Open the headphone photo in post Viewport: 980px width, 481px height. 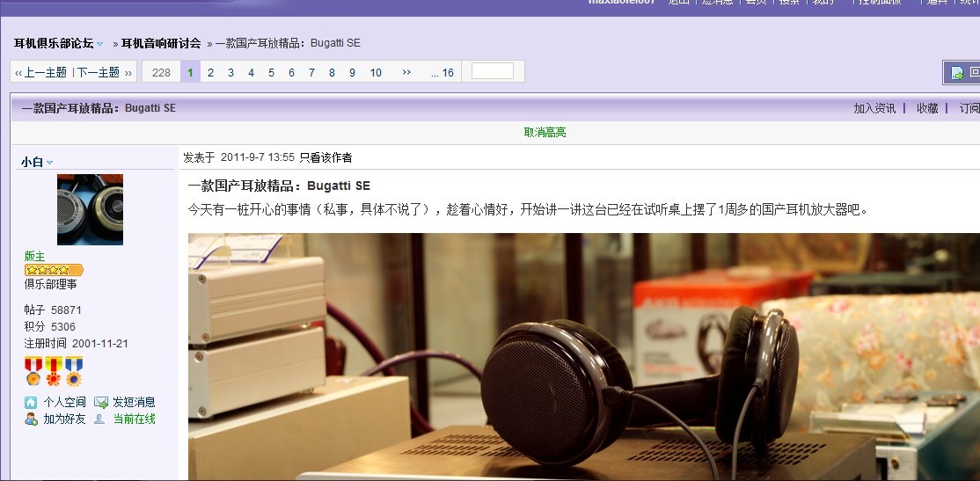[584, 357]
